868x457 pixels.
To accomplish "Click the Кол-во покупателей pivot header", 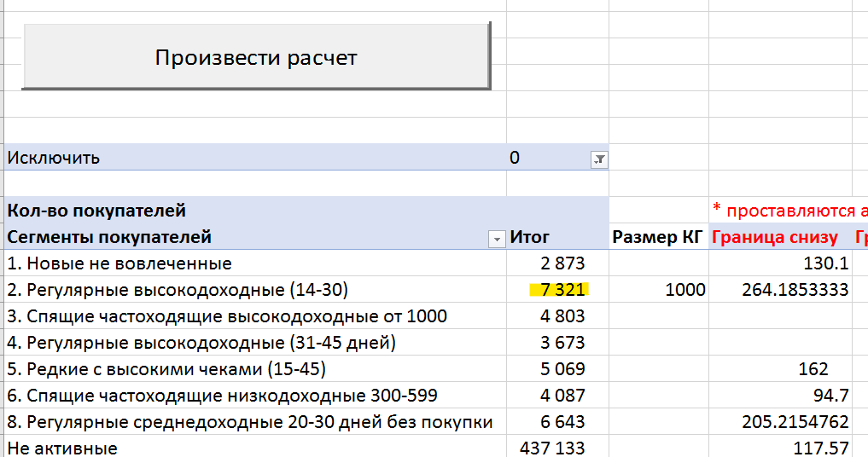I will [96, 211].
